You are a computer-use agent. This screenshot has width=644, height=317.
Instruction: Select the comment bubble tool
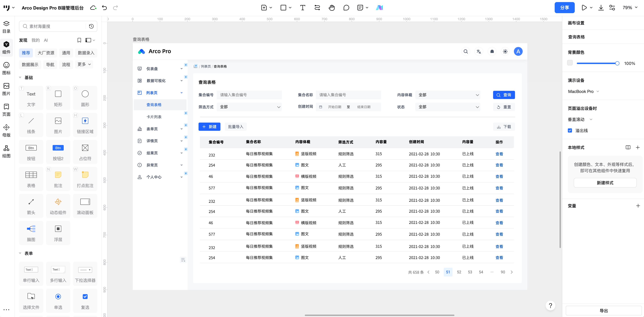(x=346, y=8)
